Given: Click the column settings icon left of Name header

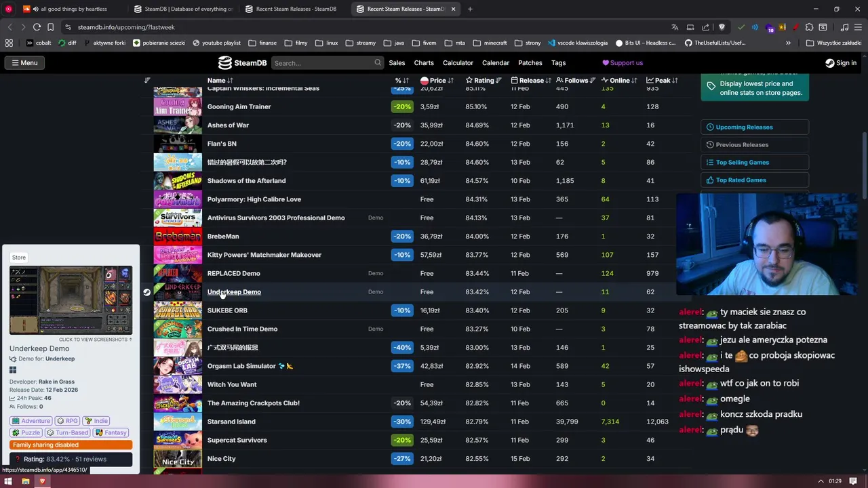Looking at the screenshot, I should (147, 81).
